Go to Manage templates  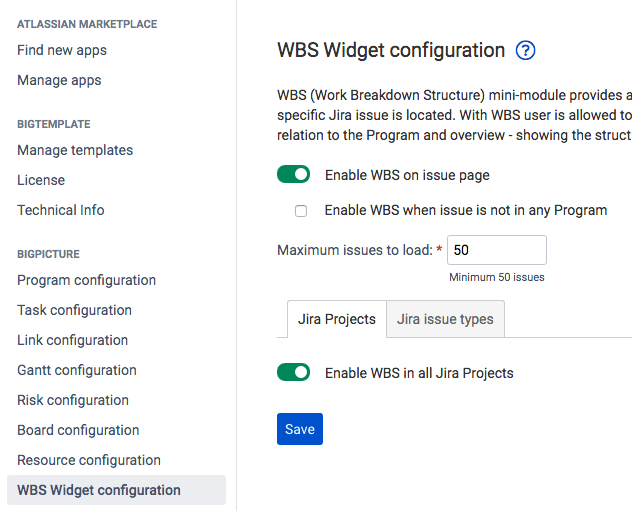click(x=75, y=150)
